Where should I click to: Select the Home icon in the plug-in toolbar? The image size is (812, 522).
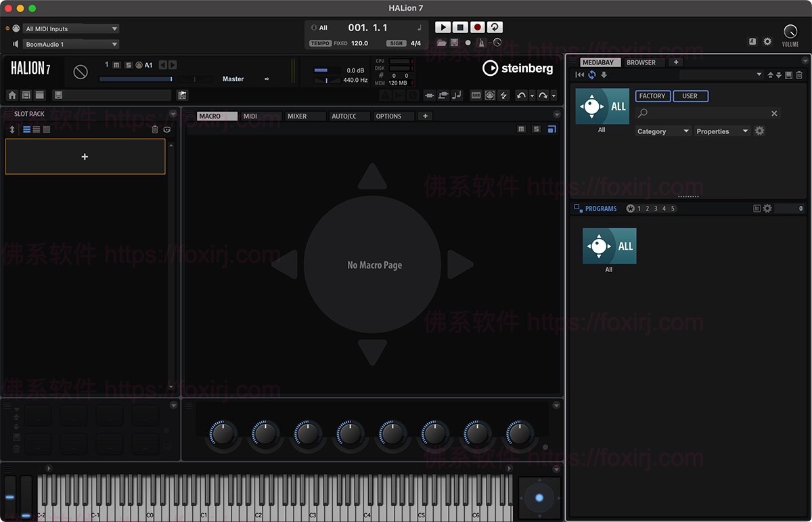12,95
